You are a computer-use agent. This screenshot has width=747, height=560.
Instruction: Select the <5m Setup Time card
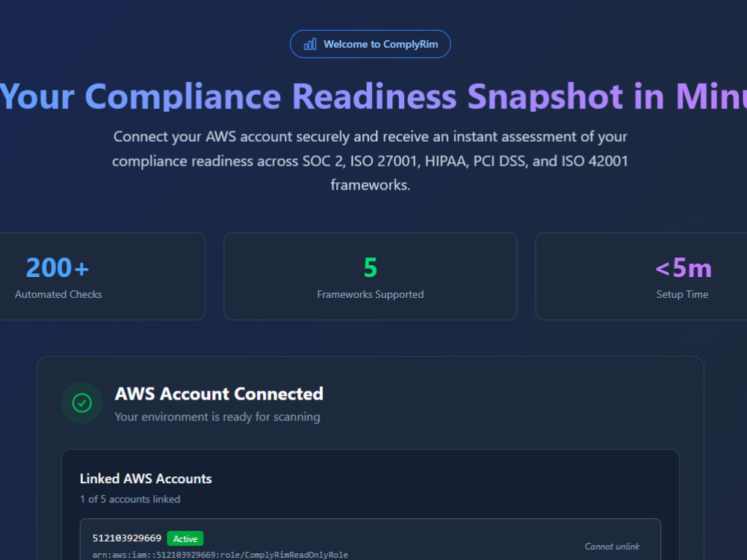[x=641, y=276]
